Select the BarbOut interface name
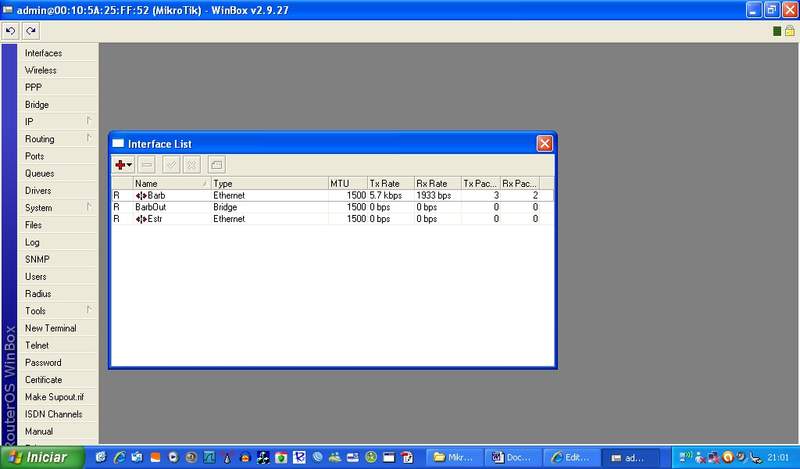This screenshot has height=469, width=800. pos(151,207)
